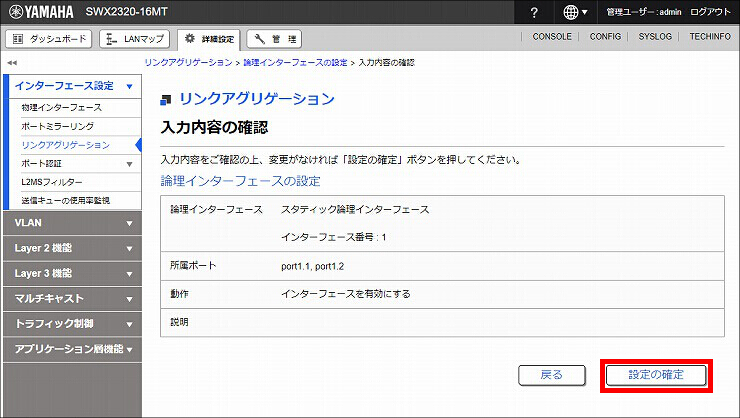
Task: Click the SWX2320-16MT model name
Action: pos(126,12)
